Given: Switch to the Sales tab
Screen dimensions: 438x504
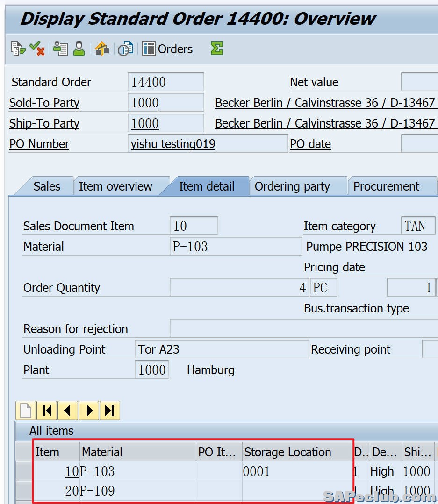Looking at the screenshot, I should click(x=47, y=186).
